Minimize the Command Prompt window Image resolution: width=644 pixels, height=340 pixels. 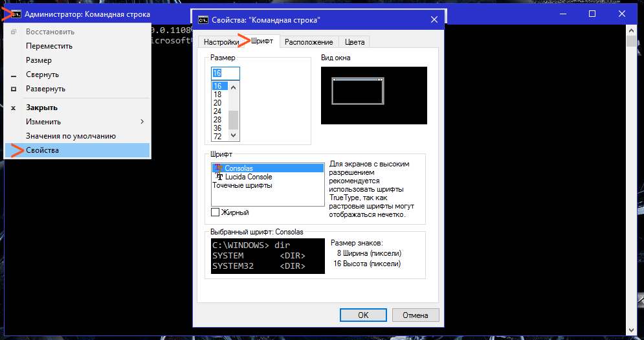click(563, 14)
